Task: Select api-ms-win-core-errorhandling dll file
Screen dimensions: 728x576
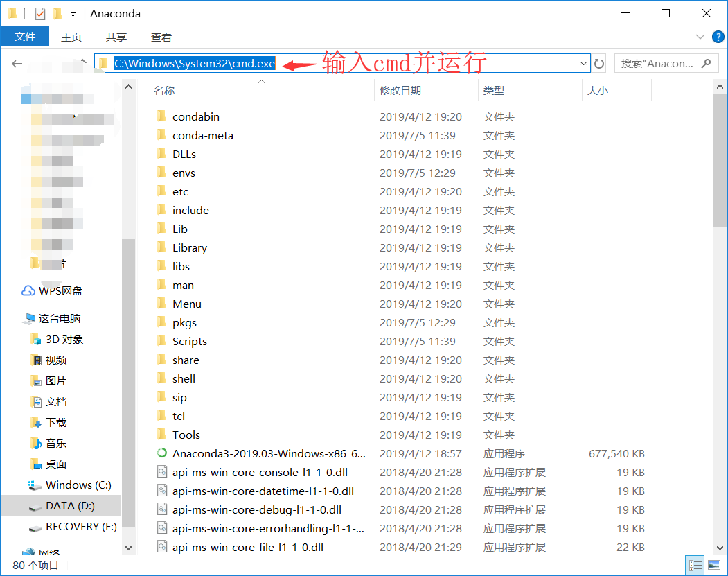Action: 268,528
